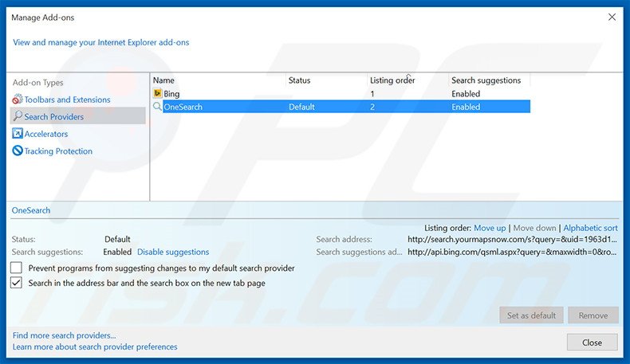Click the OneSearch magnifier icon
This screenshot has height=364, width=630.
coord(157,107)
